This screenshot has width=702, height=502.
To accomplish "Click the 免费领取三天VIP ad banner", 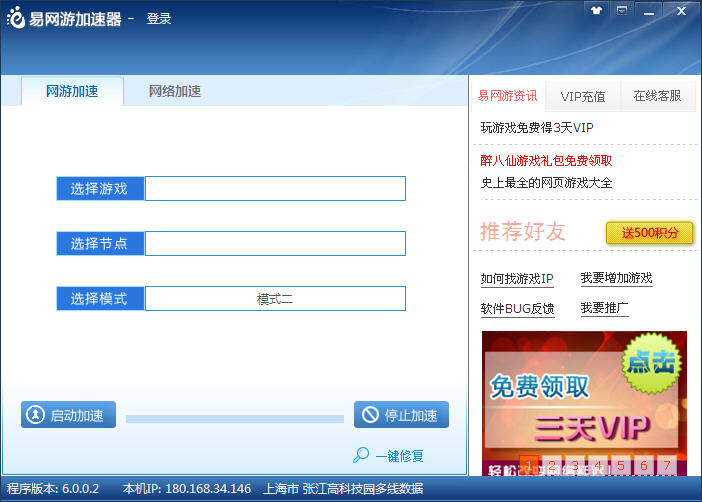I will 584,403.
